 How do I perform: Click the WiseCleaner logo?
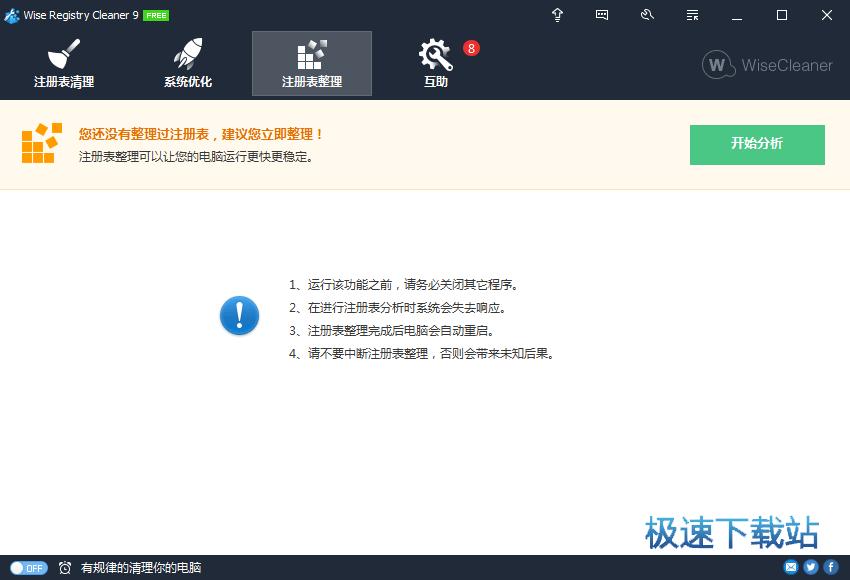click(767, 65)
